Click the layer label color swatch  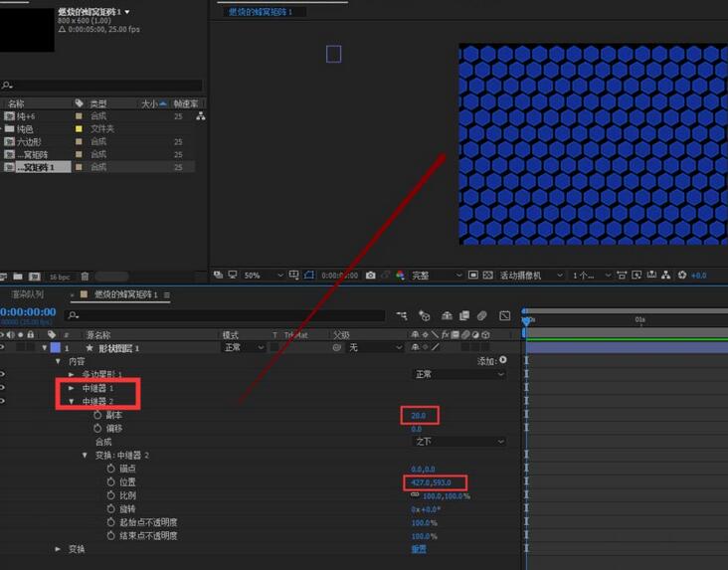[x=56, y=347]
